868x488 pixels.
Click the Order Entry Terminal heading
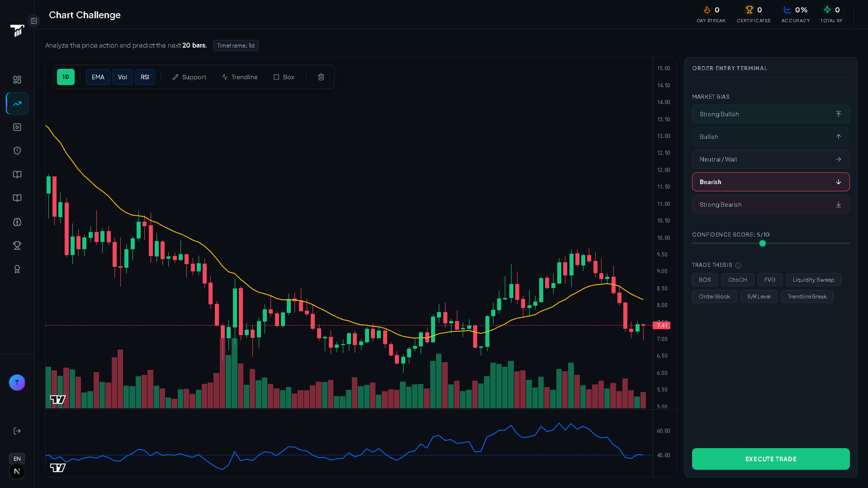729,68
